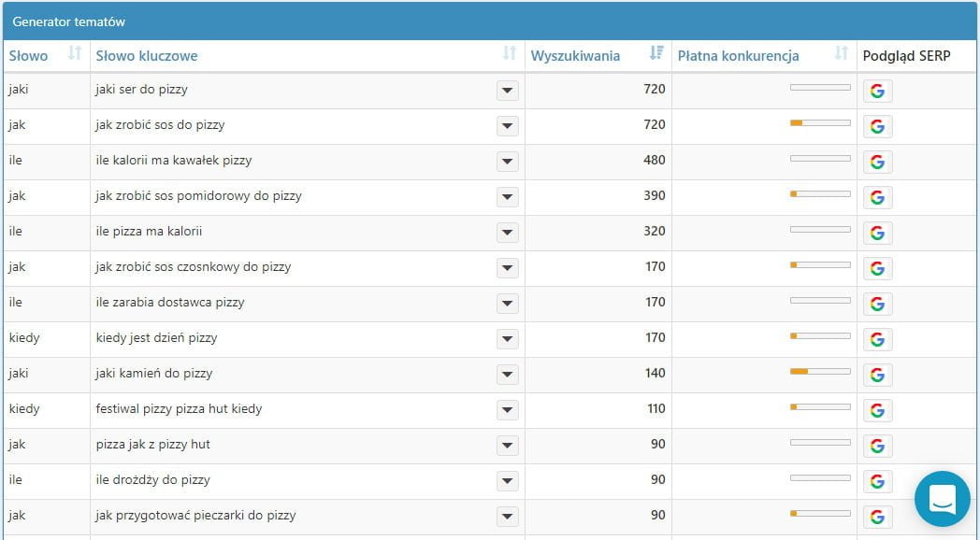The image size is (980, 540).
Task: Open Google SERP preview for 'jaki ser do pizzy'
Action: (876, 91)
